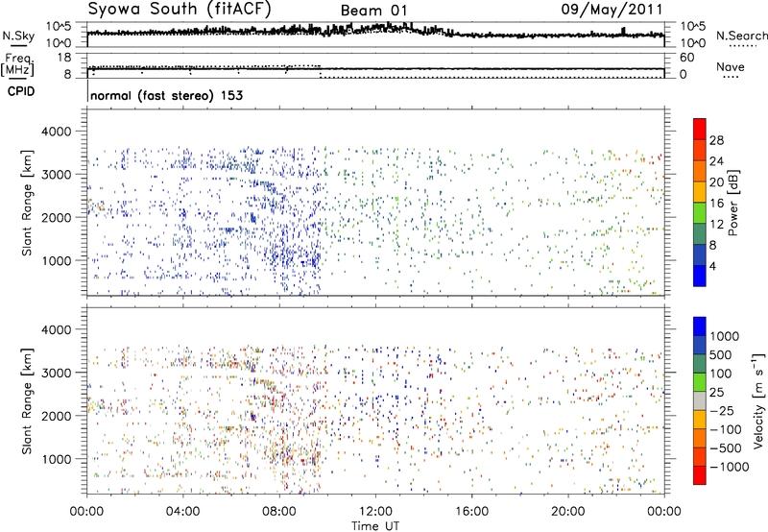Click dense blue scatter near 08:00 in power panel
The image size is (768, 532).
coord(293,254)
